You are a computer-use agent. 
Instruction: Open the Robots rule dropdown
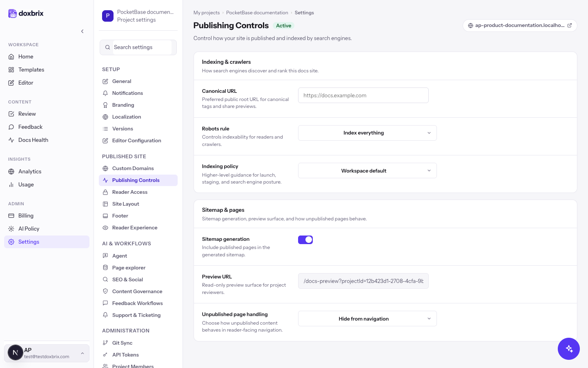[367, 133]
